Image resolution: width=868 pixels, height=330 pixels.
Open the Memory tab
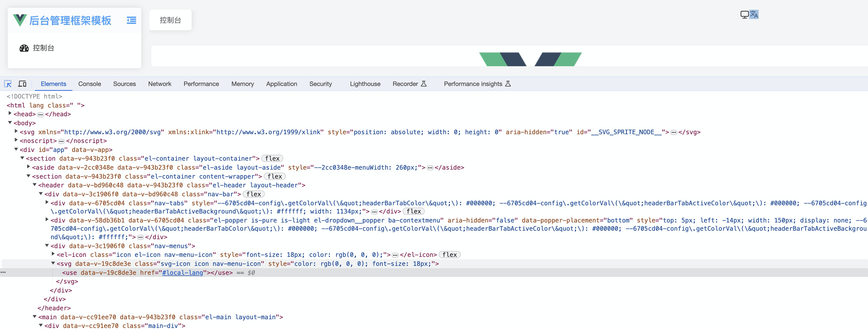[243, 84]
